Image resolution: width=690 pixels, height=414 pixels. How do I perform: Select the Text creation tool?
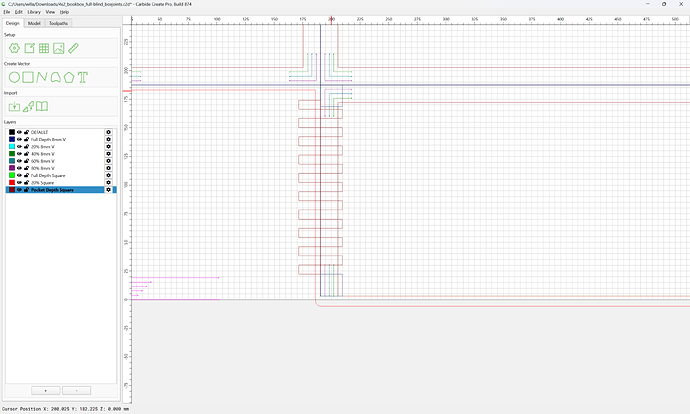click(83, 77)
